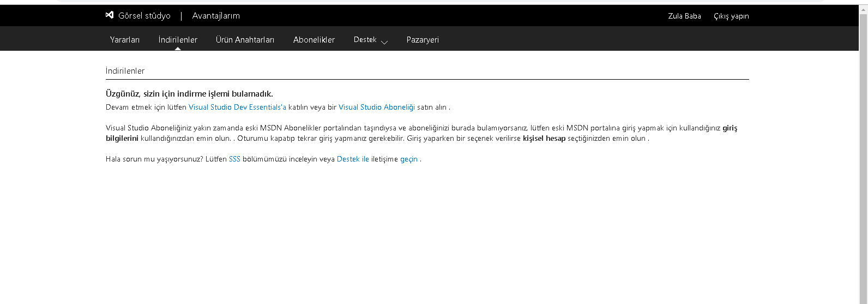Go to Avantajlarım in the header
868x304 pixels.
216,16
